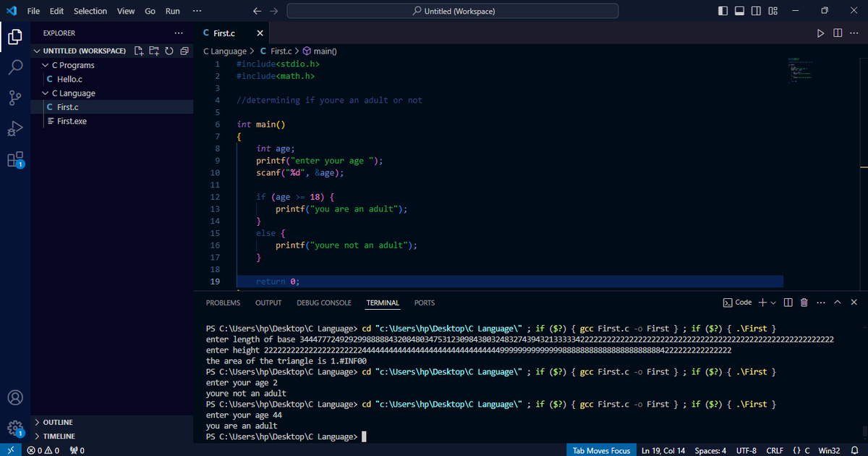This screenshot has height=456, width=868.
Task: Maximize the terminal panel size
Action: [x=838, y=303]
